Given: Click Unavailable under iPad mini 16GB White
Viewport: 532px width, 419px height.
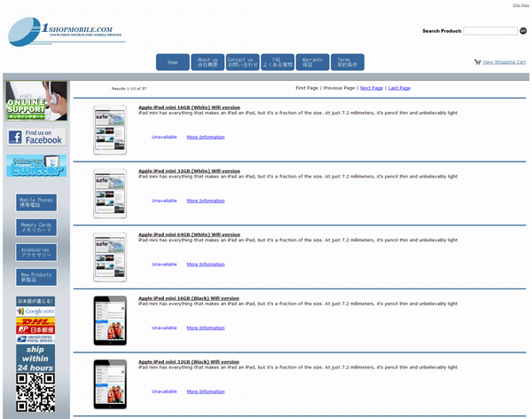Looking at the screenshot, I should click(x=164, y=137).
